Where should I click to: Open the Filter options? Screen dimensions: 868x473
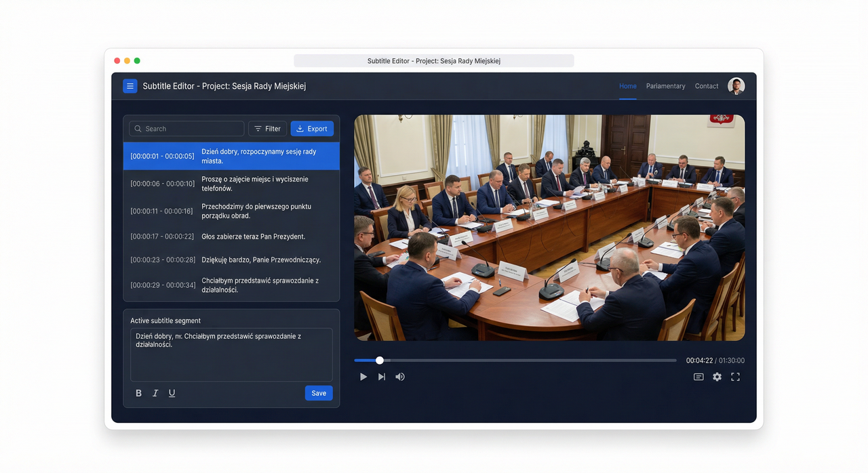267,129
